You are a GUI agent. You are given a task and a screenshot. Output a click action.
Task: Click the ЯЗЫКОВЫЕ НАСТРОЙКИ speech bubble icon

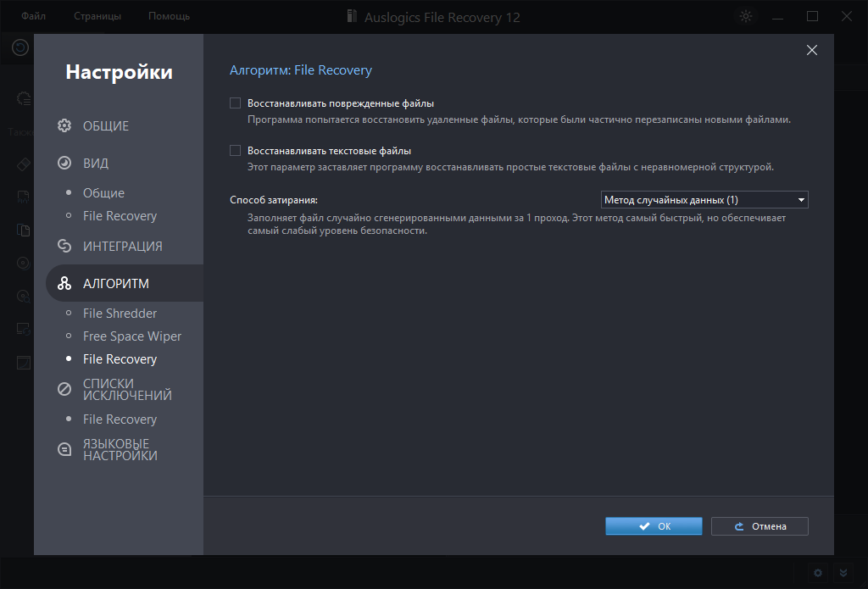click(x=64, y=450)
